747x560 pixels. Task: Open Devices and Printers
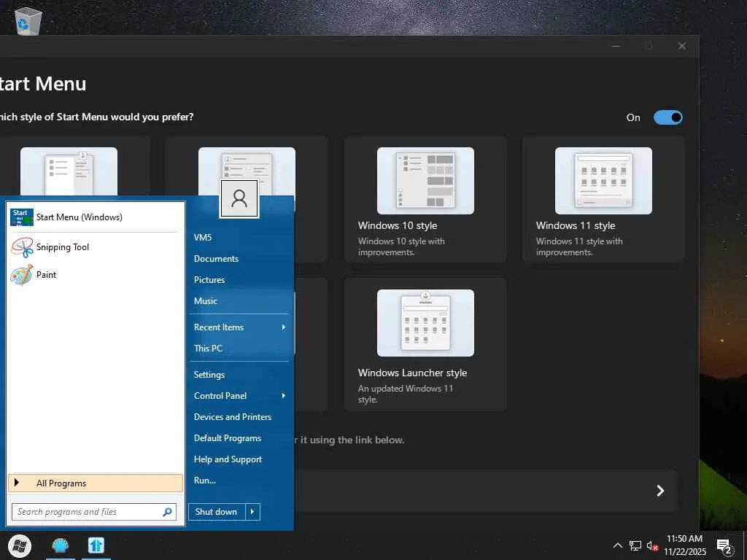pos(233,416)
